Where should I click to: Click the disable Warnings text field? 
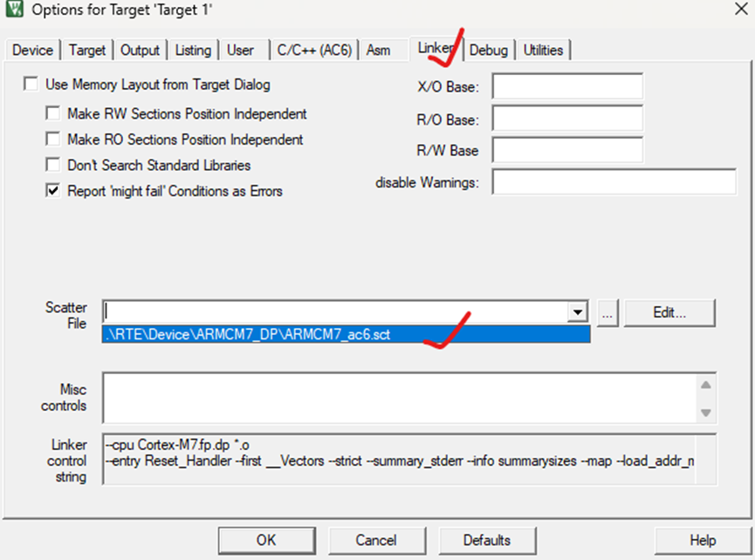click(614, 181)
